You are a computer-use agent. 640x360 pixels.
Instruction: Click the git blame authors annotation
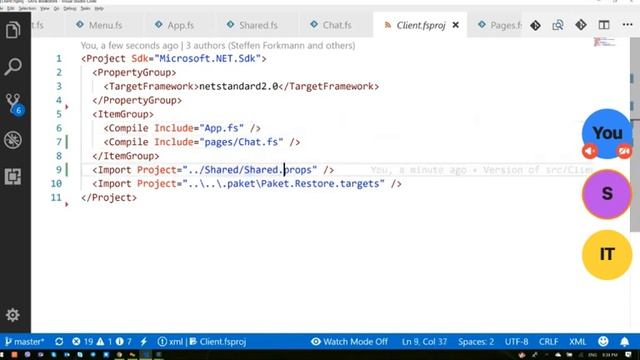(x=218, y=46)
